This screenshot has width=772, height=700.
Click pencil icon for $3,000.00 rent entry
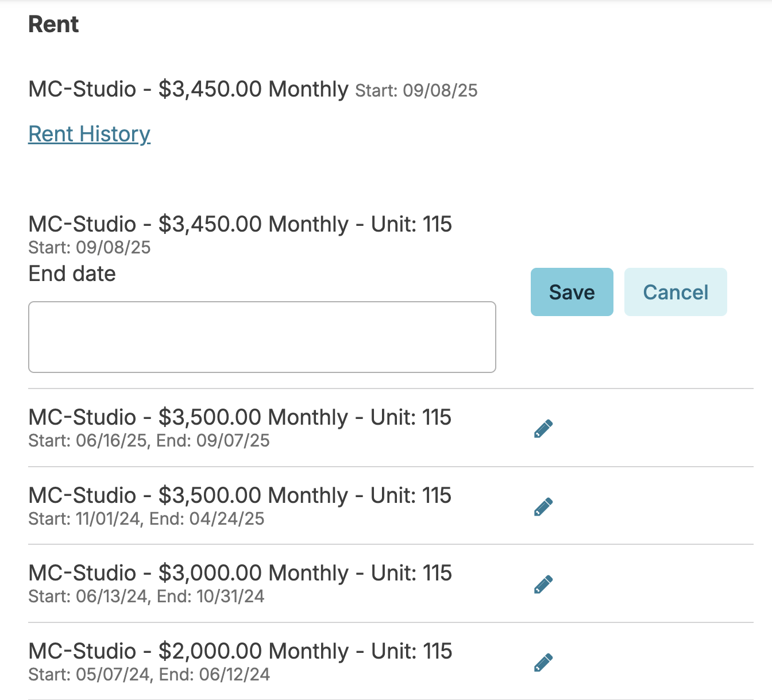[x=543, y=584]
